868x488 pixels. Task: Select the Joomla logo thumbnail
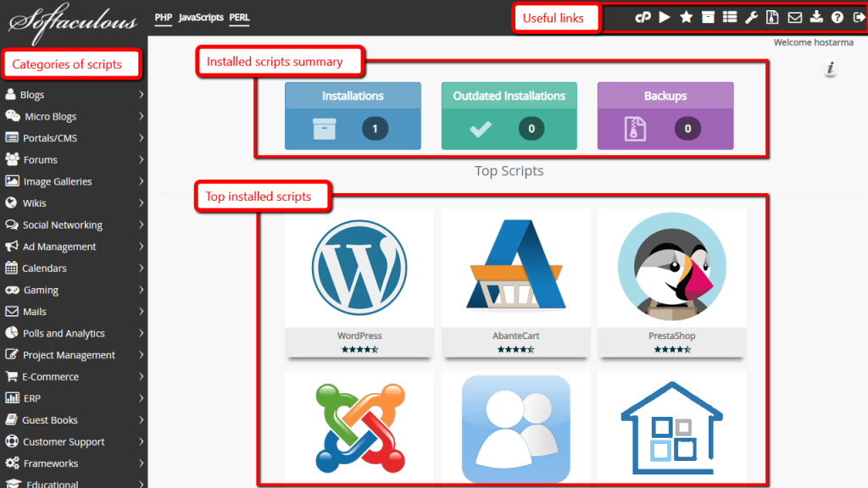tap(359, 428)
